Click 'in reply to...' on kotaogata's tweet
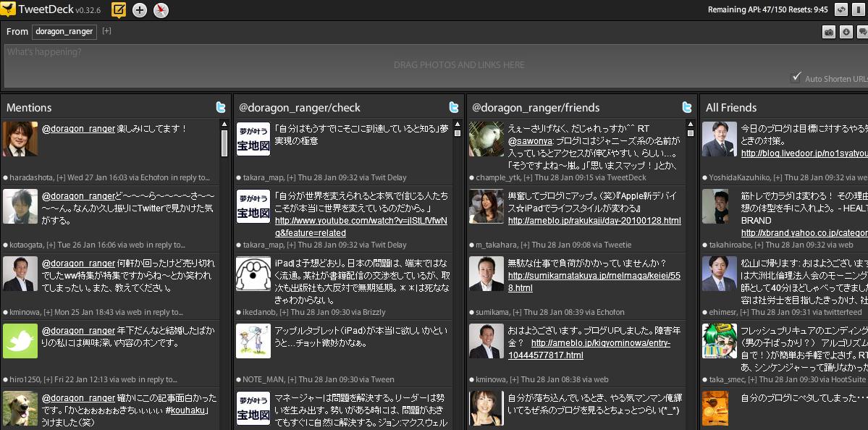This screenshot has width=868, height=430. coord(166,245)
